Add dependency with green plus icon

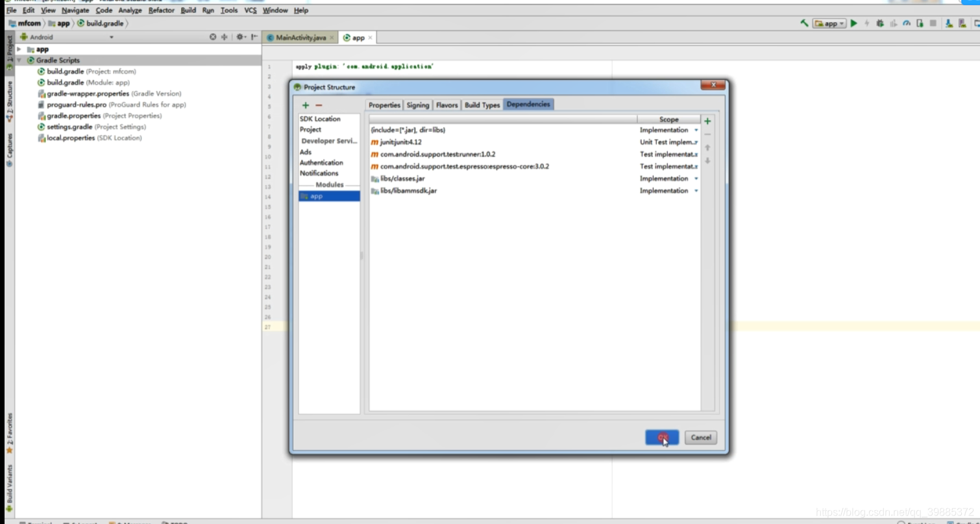pos(707,121)
